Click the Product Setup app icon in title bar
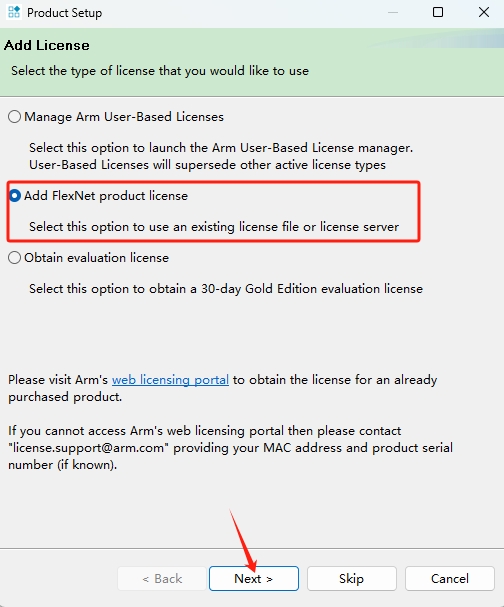The height and width of the screenshot is (607, 504). 14,12
